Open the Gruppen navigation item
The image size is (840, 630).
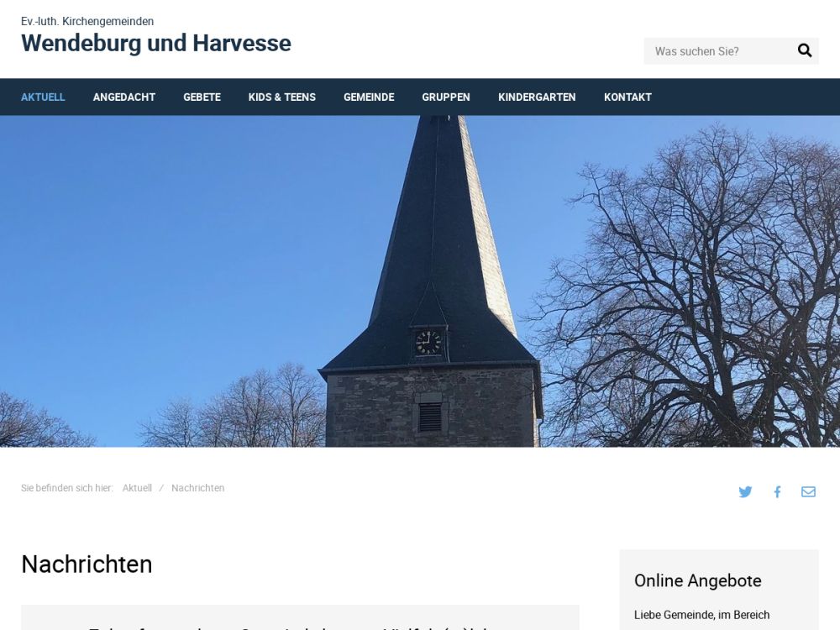point(446,97)
